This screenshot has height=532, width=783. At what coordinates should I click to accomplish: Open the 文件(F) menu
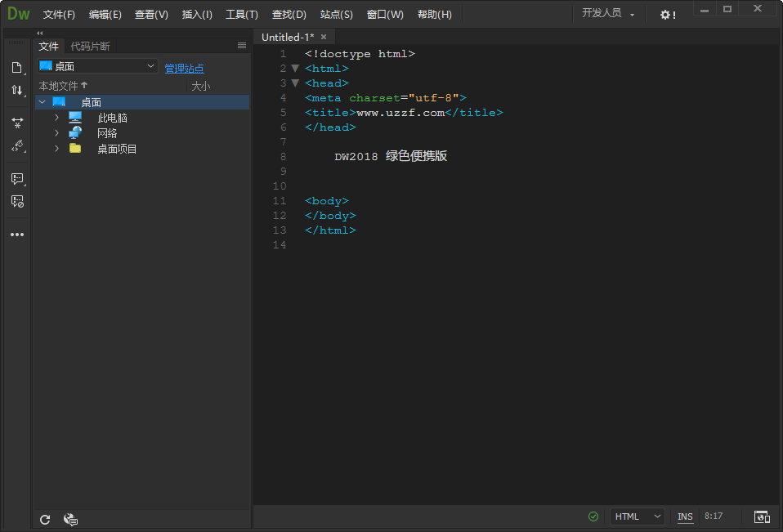pyautogui.click(x=59, y=15)
